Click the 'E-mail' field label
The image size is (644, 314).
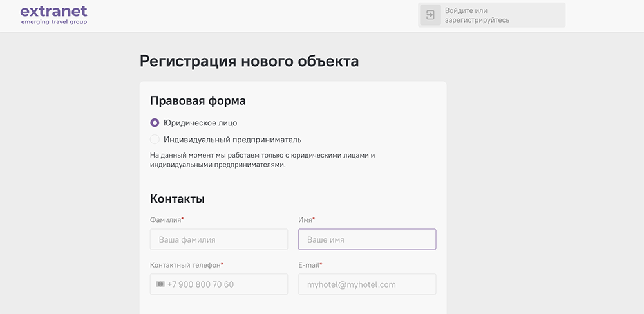tap(309, 265)
